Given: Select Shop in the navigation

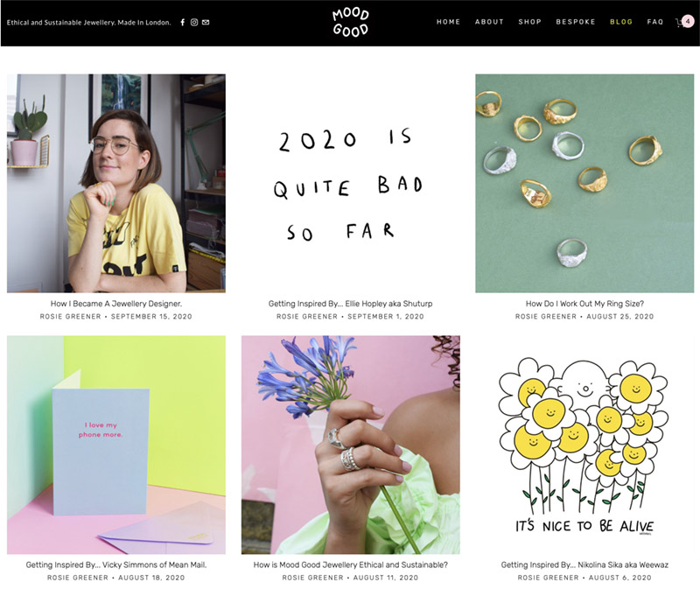Looking at the screenshot, I should click(530, 22).
